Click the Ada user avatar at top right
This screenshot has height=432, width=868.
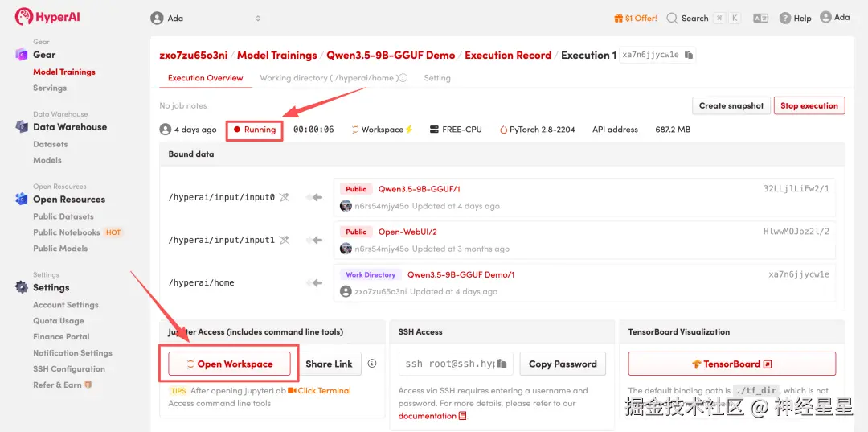click(826, 17)
